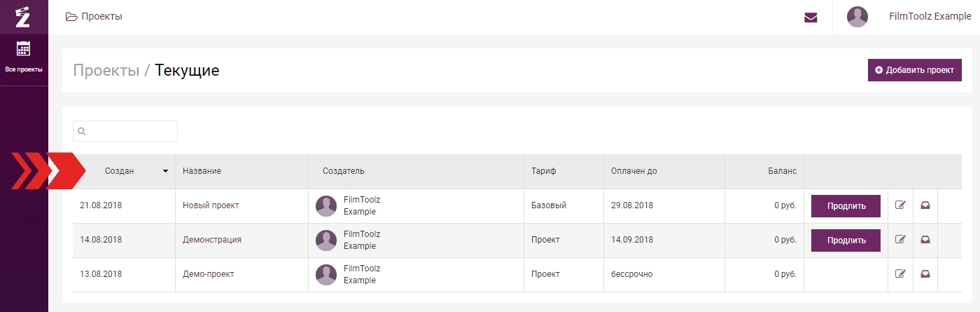Click the project search field

click(x=125, y=131)
